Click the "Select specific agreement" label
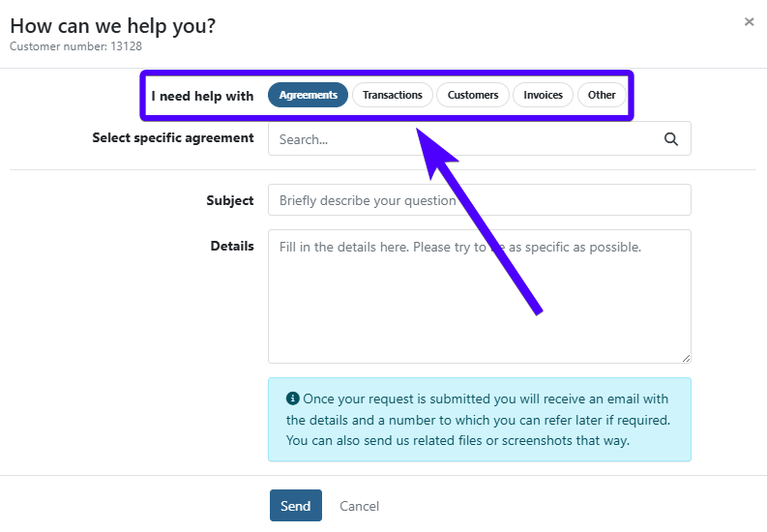767x532 pixels. [173, 137]
